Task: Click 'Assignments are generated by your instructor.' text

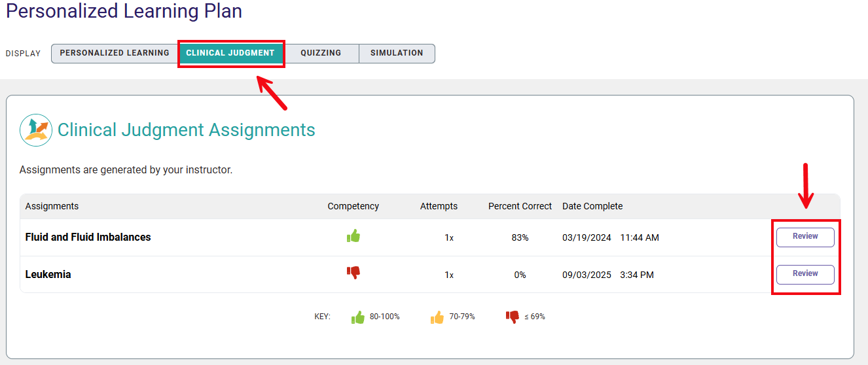Action: [x=126, y=170]
